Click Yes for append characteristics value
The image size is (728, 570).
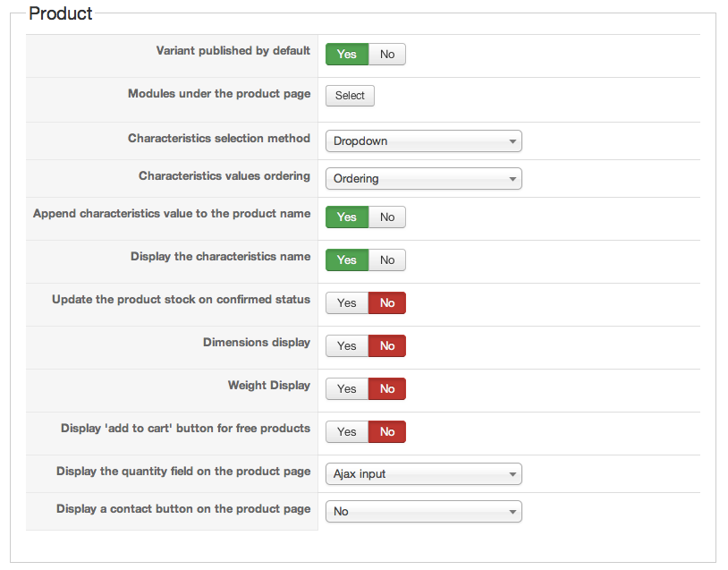click(x=347, y=217)
